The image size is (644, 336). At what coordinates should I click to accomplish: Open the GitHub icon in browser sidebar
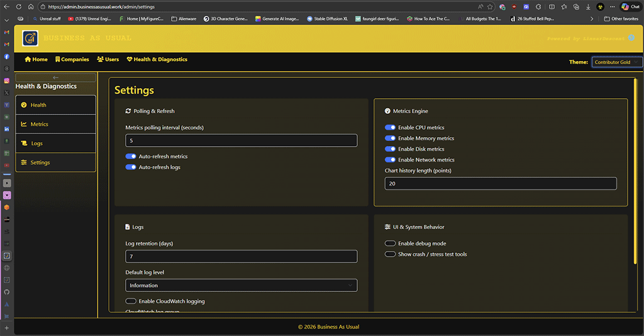tap(7, 292)
